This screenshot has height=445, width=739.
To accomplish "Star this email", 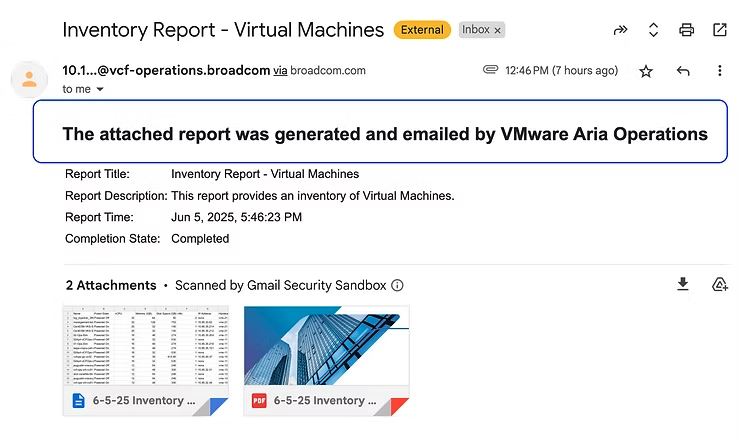I will pyautogui.click(x=646, y=71).
